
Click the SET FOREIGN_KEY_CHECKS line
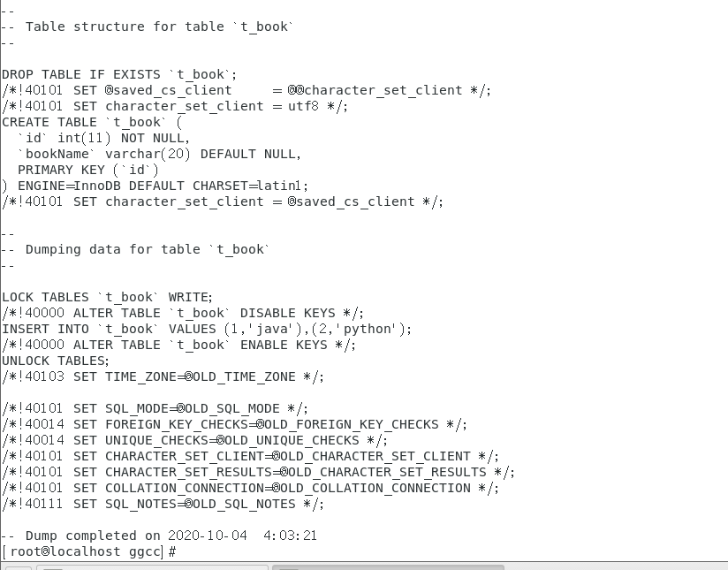click(x=235, y=424)
